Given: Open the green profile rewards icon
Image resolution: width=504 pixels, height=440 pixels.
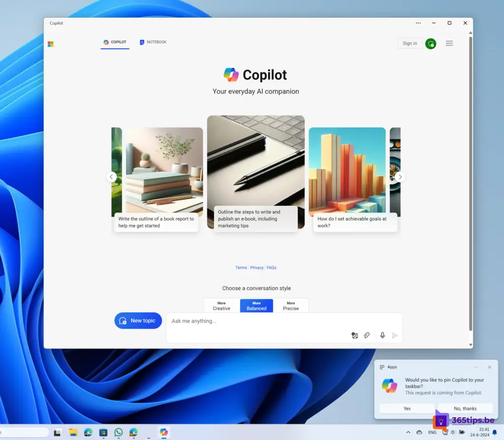Looking at the screenshot, I should click(431, 43).
